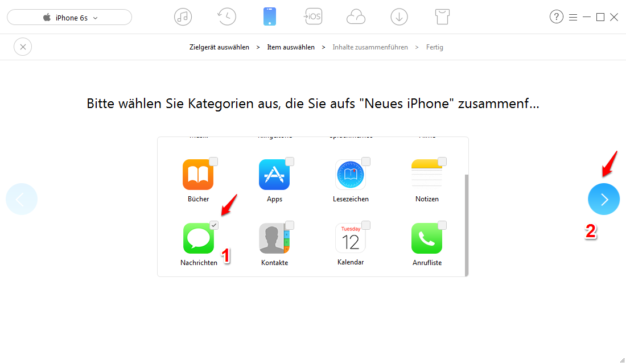Open the backup history clock icon
This screenshot has width=626, height=364.
coord(226,16)
